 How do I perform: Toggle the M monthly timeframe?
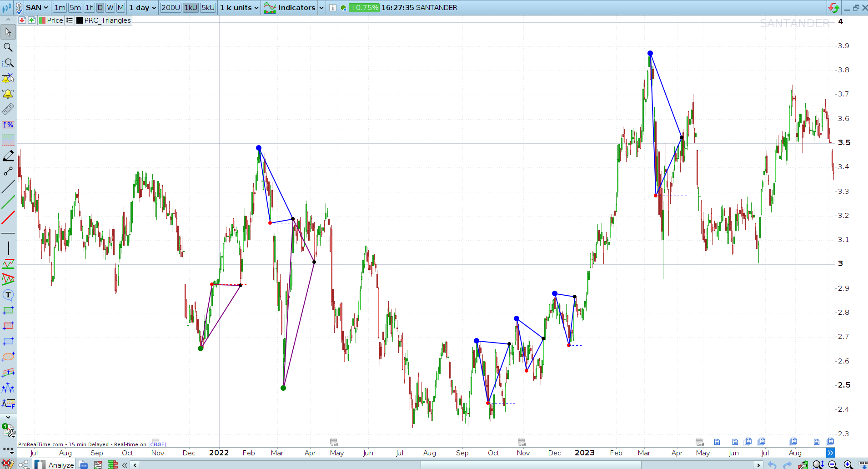pos(120,8)
